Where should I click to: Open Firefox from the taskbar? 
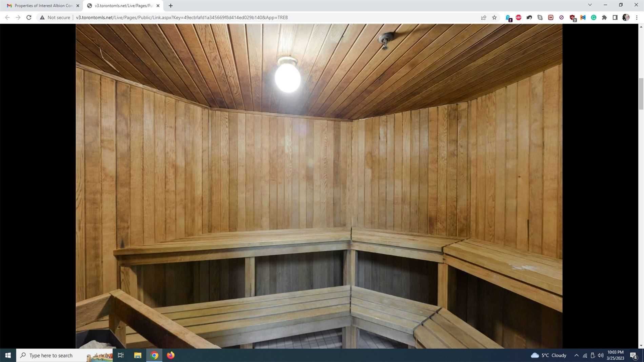coord(170,355)
